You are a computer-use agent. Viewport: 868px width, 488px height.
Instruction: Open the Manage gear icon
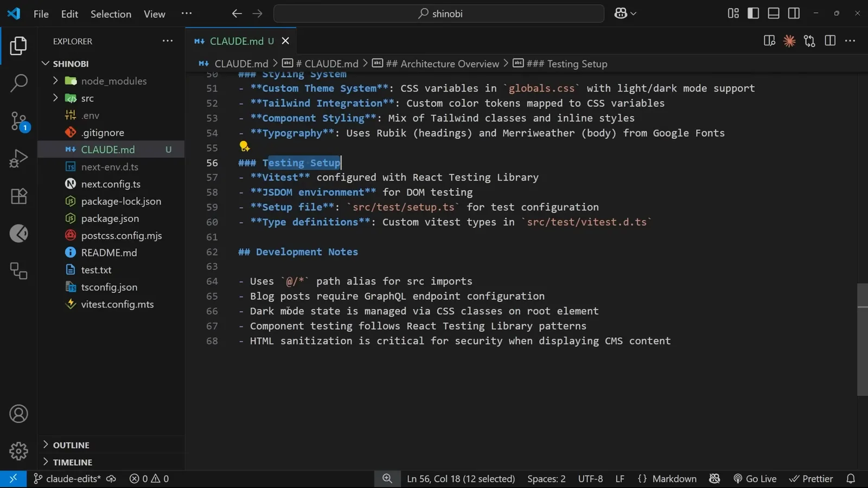[x=18, y=451]
